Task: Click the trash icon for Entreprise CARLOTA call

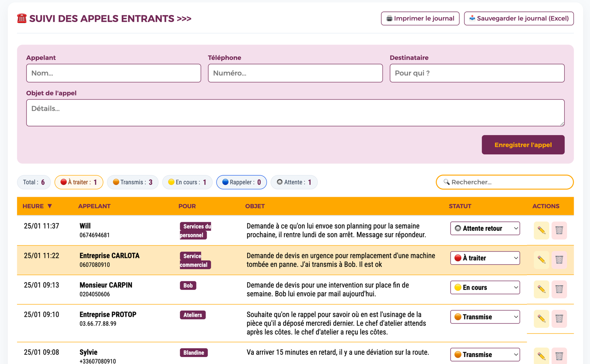Action: [x=559, y=260]
